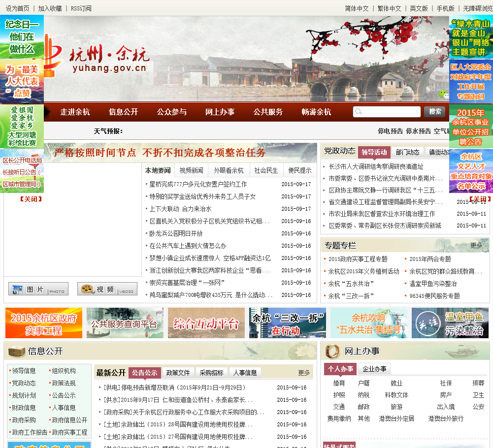The image size is (493, 448).
Task: Open the 综合互动平台 banner
Action: pos(206,323)
